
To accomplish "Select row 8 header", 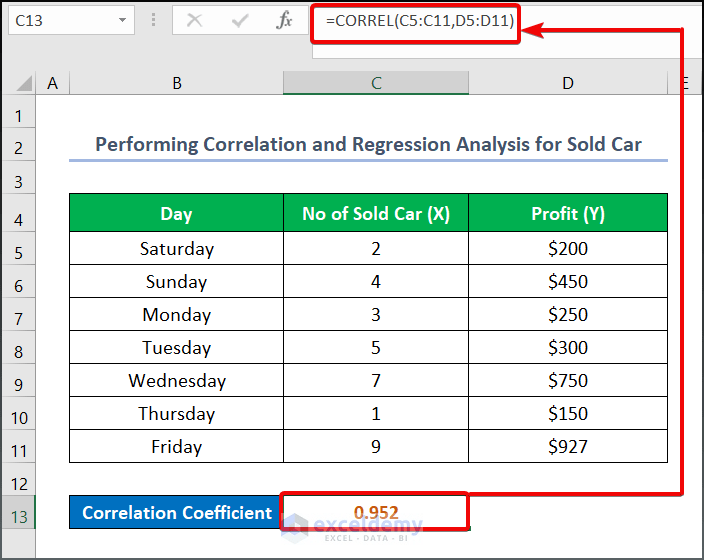I will (18, 348).
